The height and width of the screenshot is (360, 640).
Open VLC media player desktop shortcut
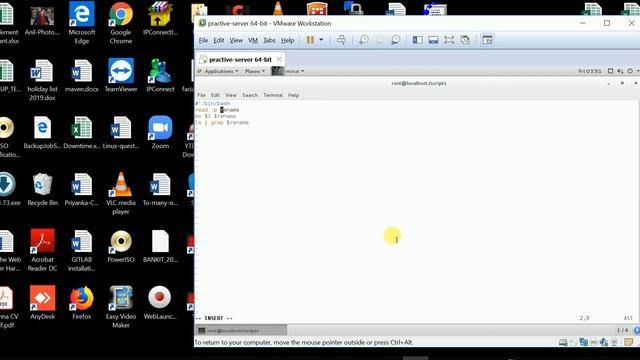(x=121, y=193)
